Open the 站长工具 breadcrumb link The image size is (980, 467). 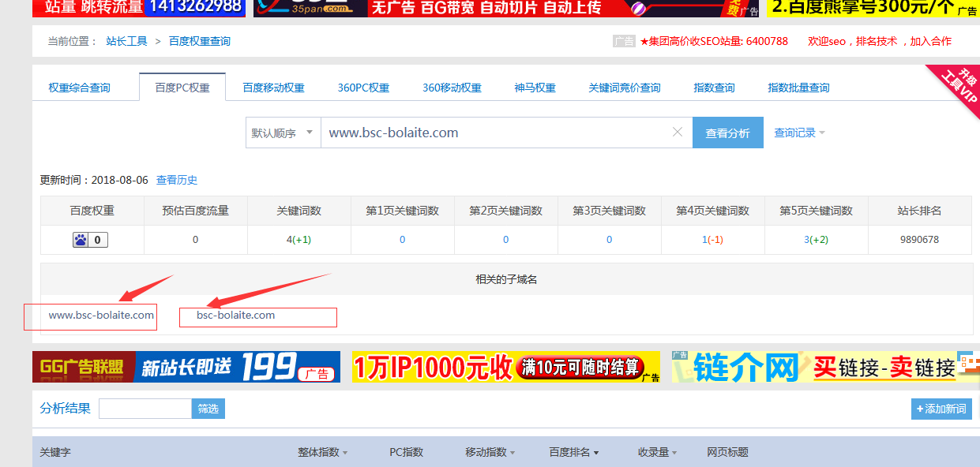pyautogui.click(x=126, y=41)
